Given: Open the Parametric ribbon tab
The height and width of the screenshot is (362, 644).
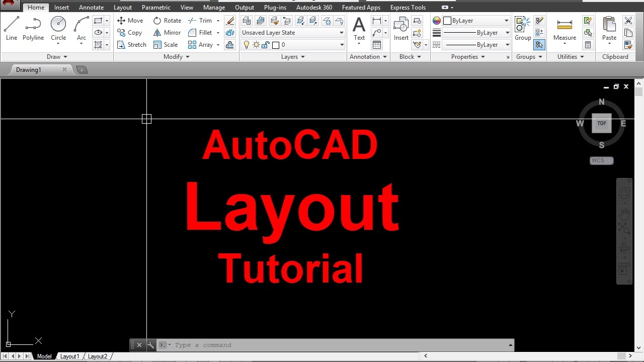Looking at the screenshot, I should (x=156, y=8).
